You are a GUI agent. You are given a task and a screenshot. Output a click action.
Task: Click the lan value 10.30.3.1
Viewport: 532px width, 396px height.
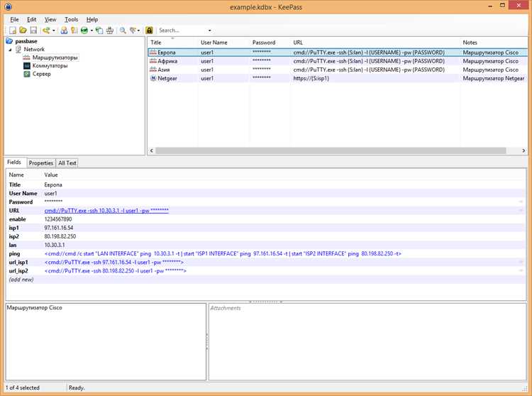[55, 245]
